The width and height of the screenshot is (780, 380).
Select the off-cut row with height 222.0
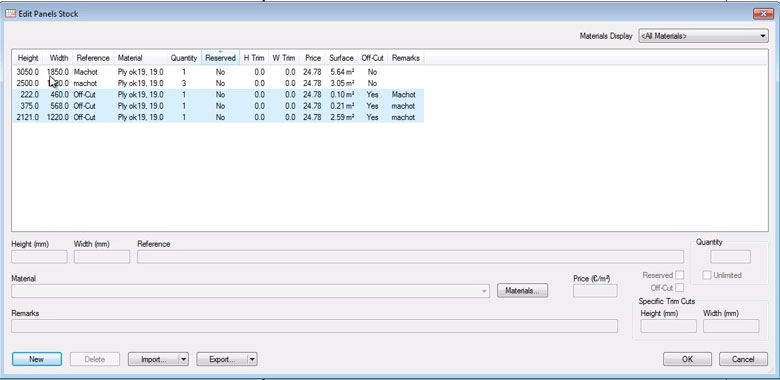pyautogui.click(x=218, y=95)
